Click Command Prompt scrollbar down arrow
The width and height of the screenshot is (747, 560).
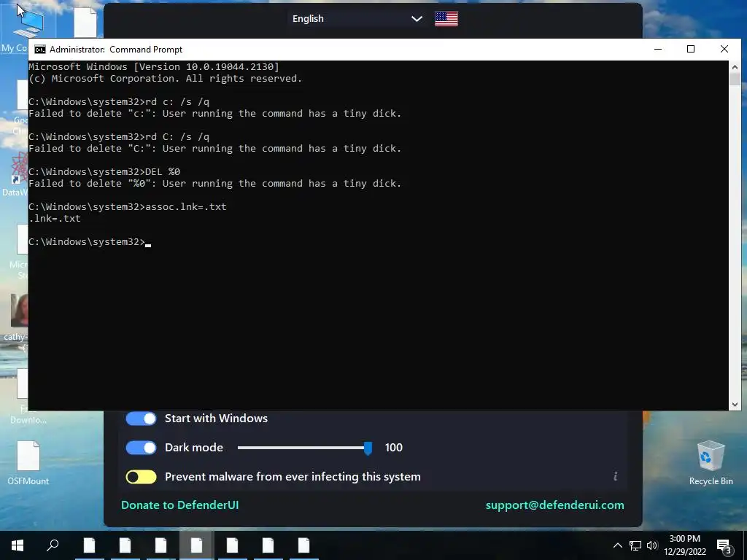(x=735, y=405)
